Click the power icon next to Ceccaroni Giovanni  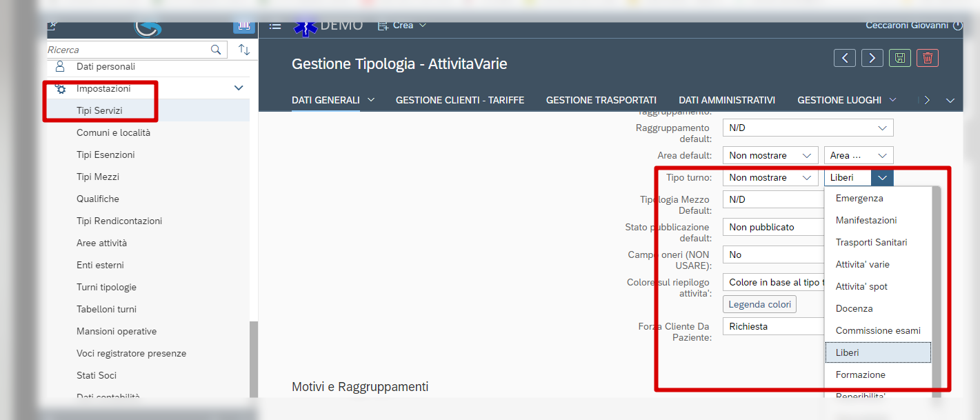pos(958,26)
